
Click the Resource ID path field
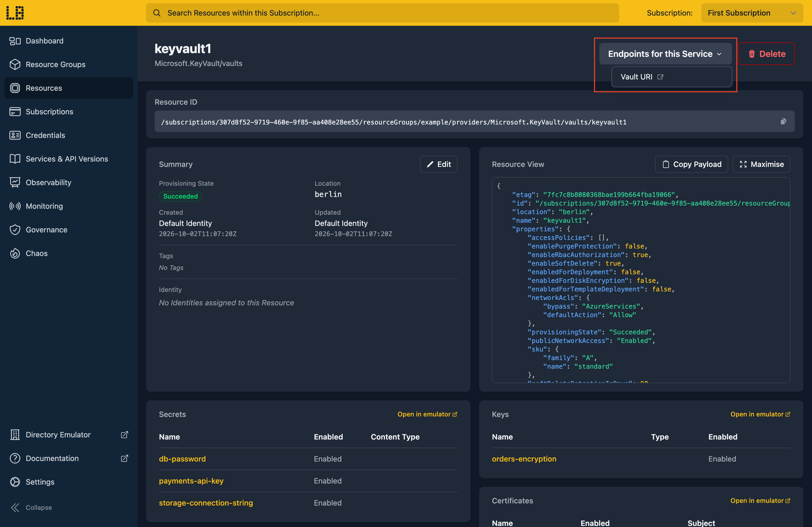(x=474, y=121)
